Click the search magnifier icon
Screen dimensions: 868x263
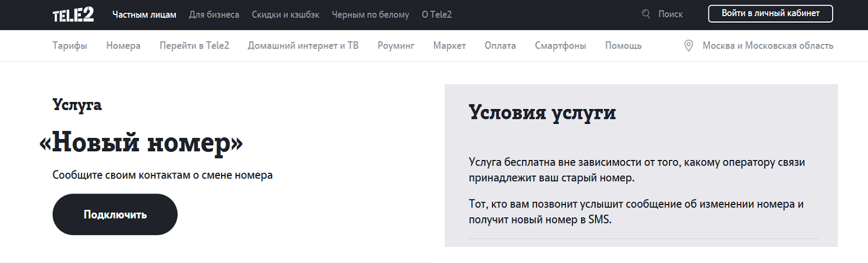[646, 14]
